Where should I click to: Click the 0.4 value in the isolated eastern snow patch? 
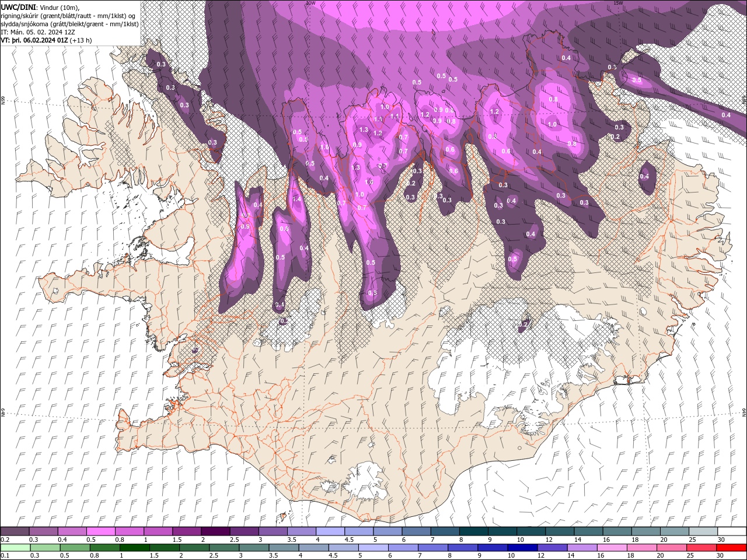pyautogui.click(x=644, y=177)
